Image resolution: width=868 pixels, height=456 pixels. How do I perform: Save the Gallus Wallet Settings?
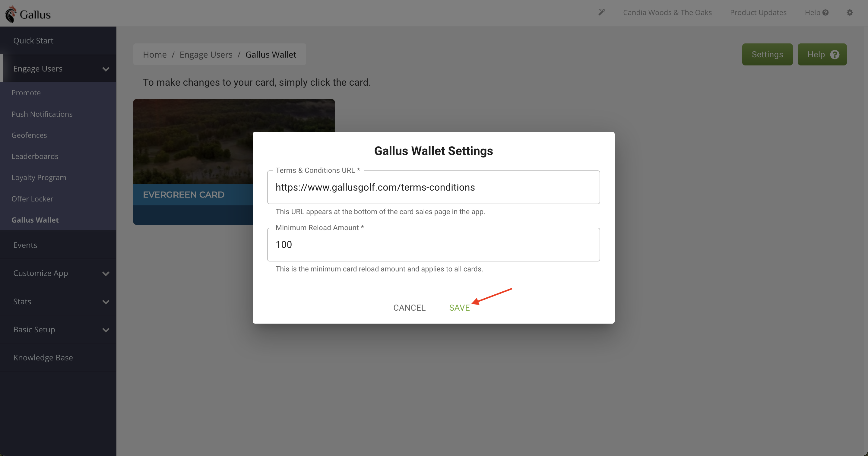(459, 307)
